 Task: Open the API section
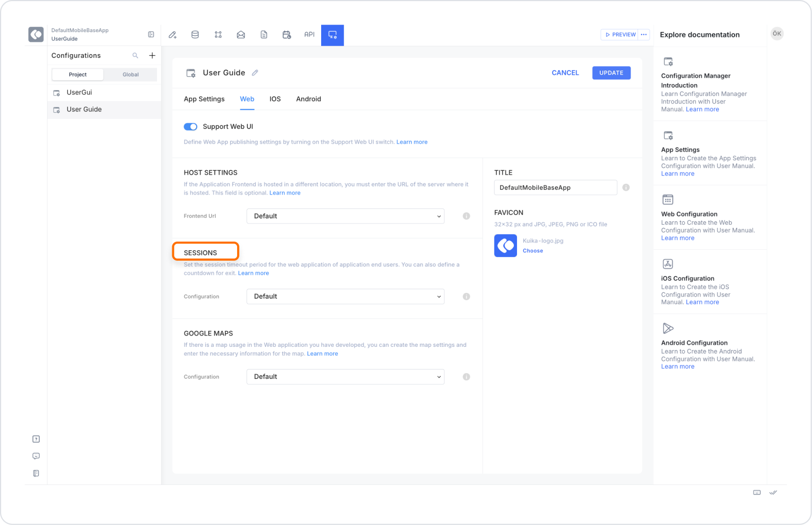click(x=309, y=35)
